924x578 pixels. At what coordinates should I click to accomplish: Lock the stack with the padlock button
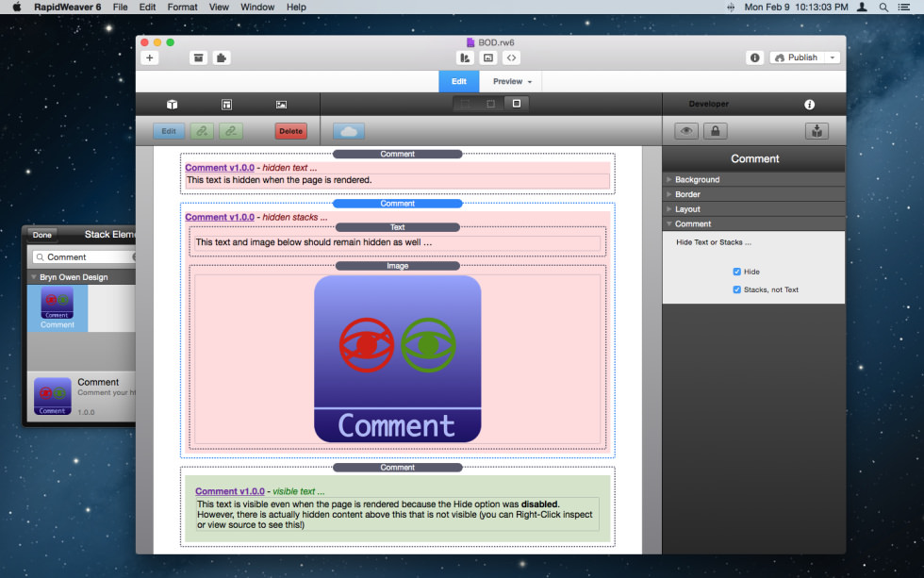point(716,131)
